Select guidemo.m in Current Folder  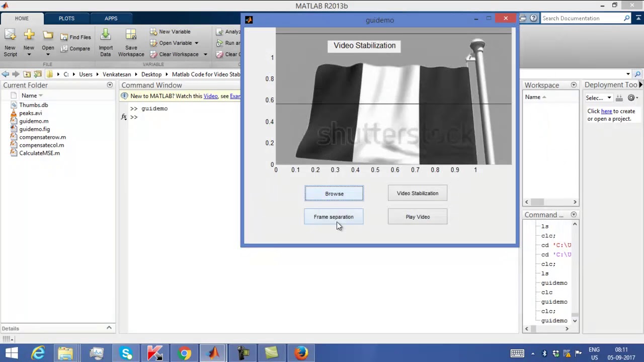[x=34, y=121]
